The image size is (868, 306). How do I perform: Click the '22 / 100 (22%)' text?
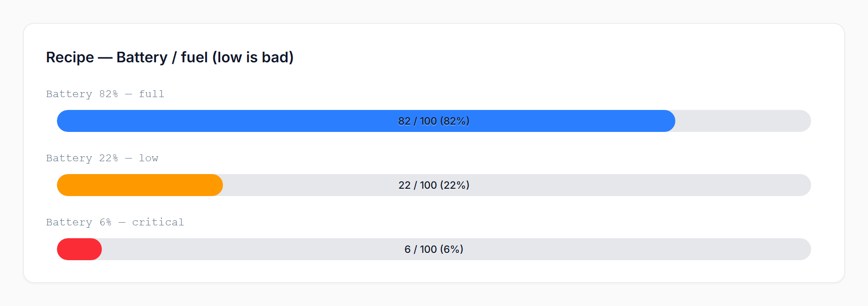click(x=434, y=185)
